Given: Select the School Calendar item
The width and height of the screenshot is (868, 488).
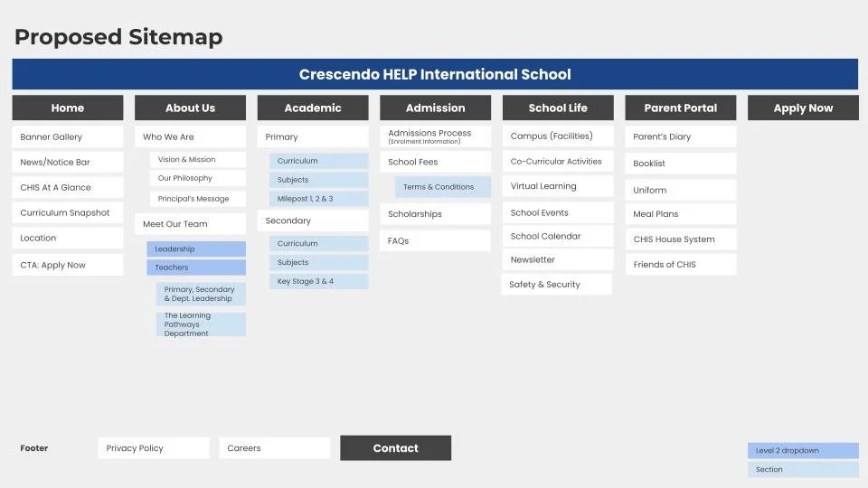Looking at the screenshot, I should tap(558, 236).
